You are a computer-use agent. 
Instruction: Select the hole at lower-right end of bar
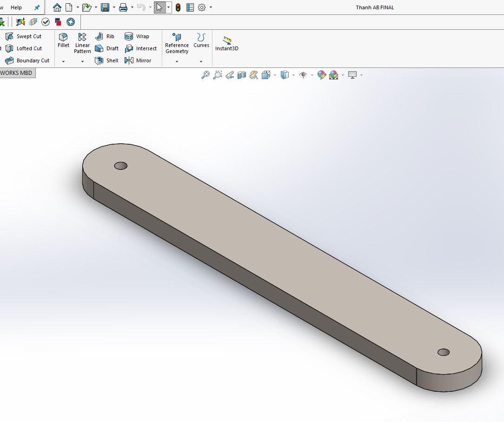click(x=444, y=352)
